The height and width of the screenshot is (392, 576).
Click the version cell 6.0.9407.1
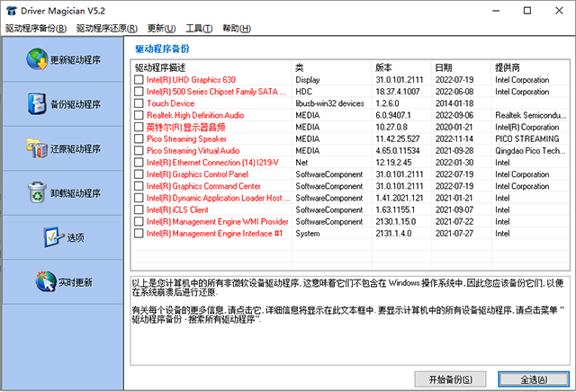pyautogui.click(x=393, y=115)
